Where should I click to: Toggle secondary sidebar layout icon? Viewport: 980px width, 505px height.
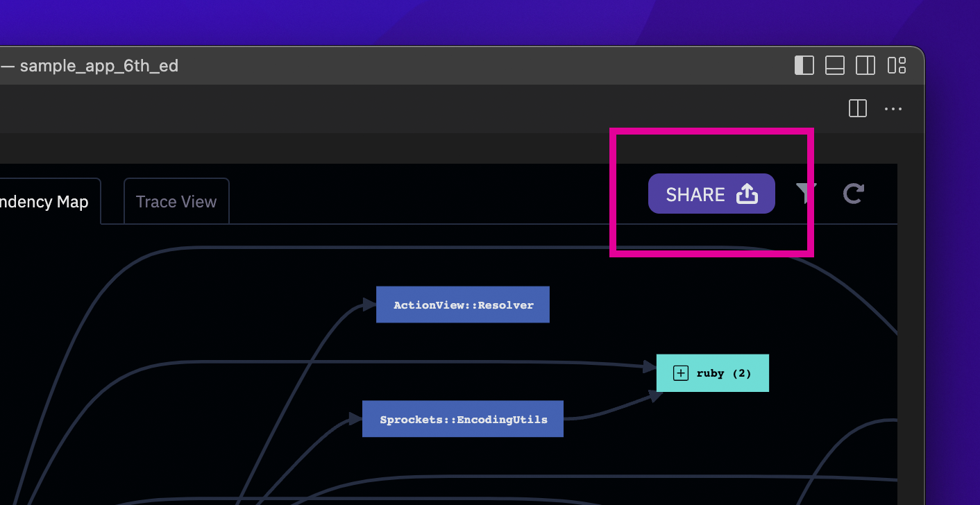click(865, 66)
